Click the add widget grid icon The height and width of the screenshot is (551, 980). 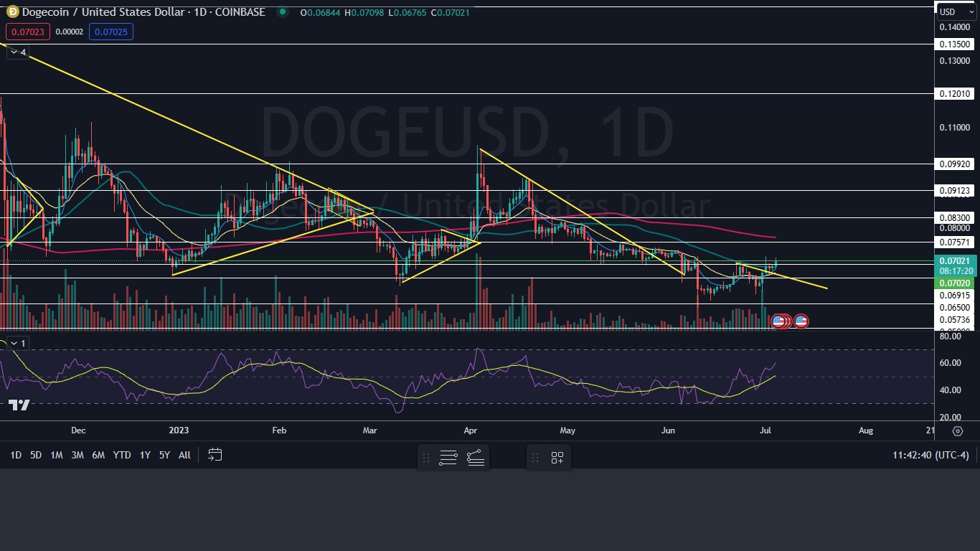click(557, 458)
